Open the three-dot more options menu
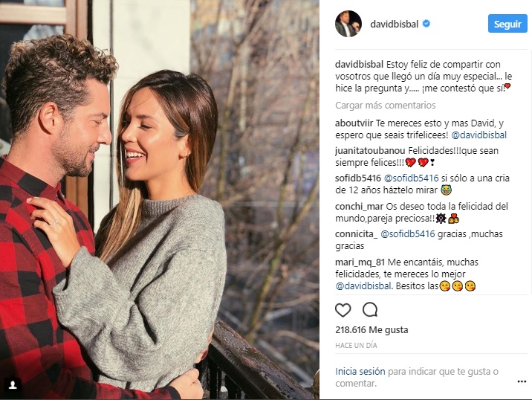The width and height of the screenshot is (532, 400). (x=522, y=381)
